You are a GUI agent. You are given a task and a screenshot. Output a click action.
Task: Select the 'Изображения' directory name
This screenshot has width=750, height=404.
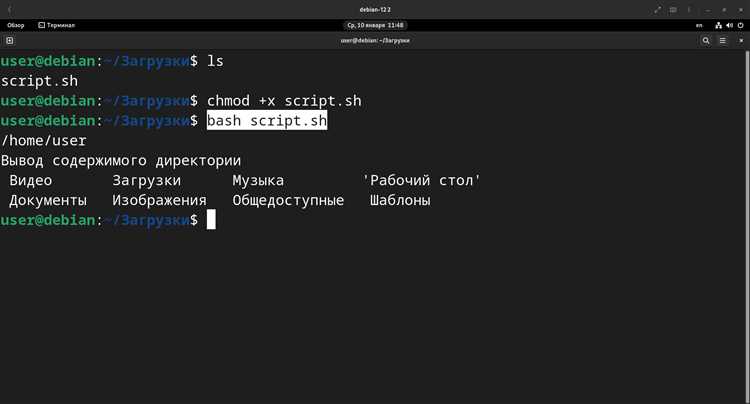coord(159,201)
